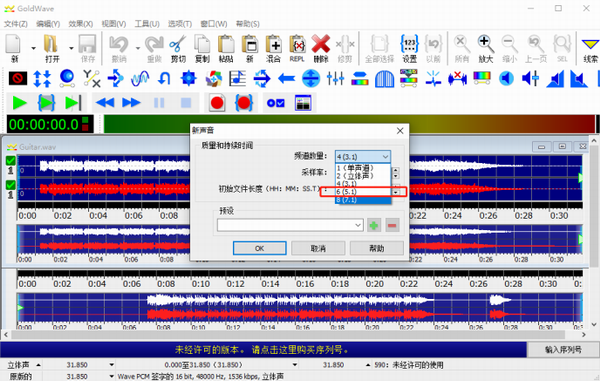Click the blue speaker volume icon
The height and width of the screenshot is (381, 600).
[x=506, y=78]
